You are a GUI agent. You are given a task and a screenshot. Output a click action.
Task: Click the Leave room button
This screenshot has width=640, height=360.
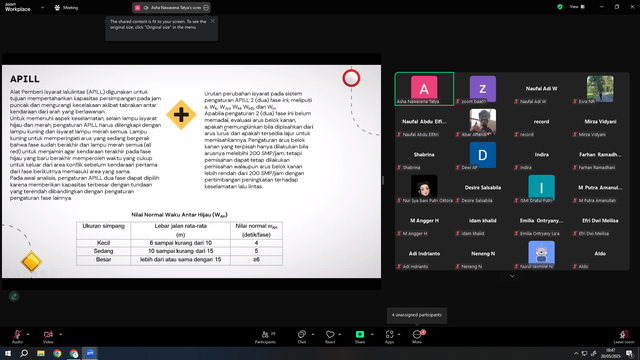pyautogui.click(x=624, y=337)
